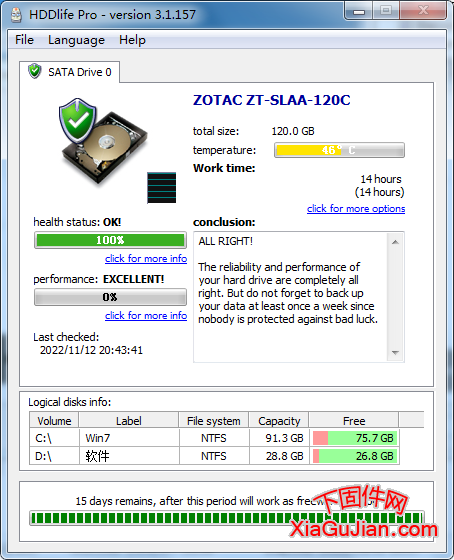Viewport: 454px width, 560px height.
Task: Click the Capacity column header
Action: pos(279,421)
